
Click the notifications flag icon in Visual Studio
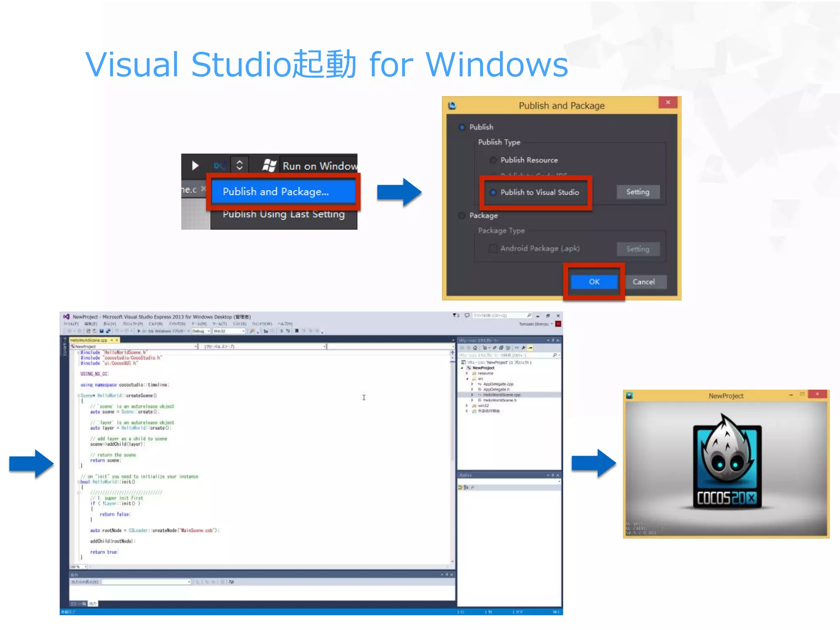tap(456, 315)
